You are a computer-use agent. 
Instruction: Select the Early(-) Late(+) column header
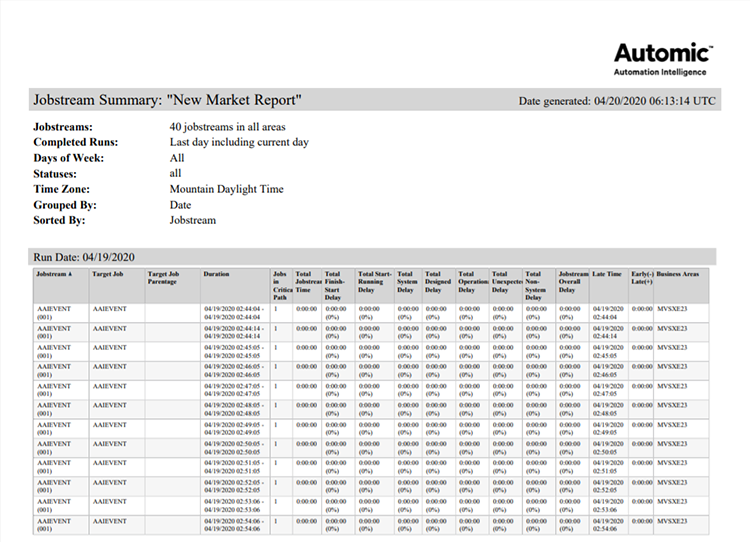click(641, 279)
